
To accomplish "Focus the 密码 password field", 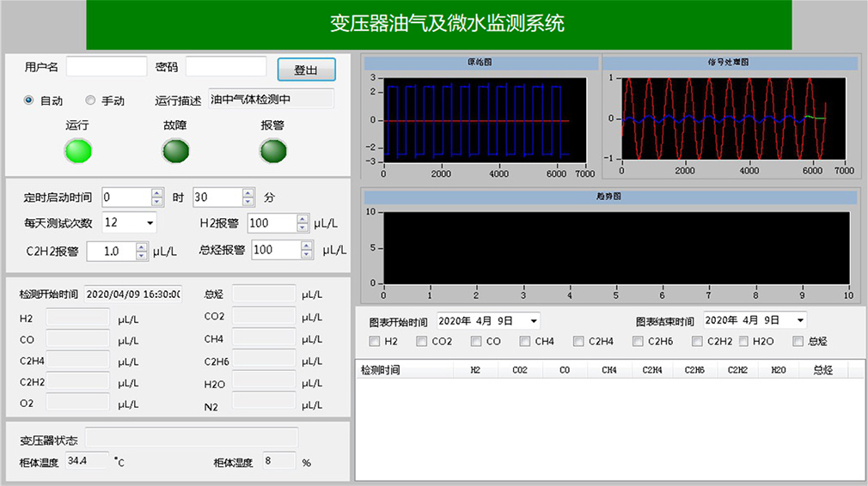I will pos(226,67).
